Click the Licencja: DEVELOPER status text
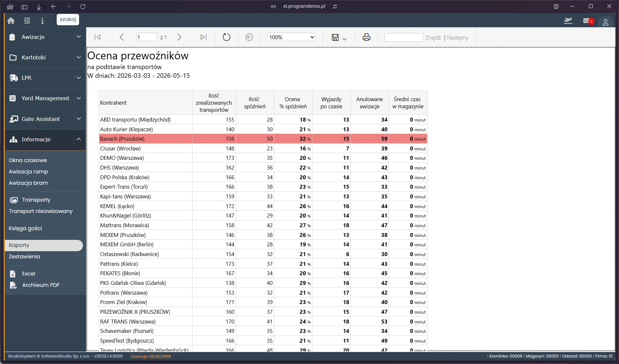This screenshot has width=619, height=364. tap(151, 356)
